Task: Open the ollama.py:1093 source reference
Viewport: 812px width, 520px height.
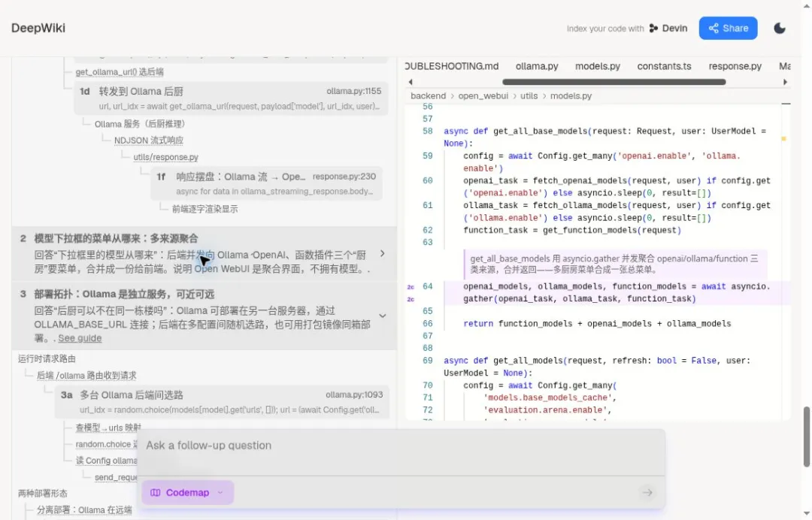Action: coord(354,395)
